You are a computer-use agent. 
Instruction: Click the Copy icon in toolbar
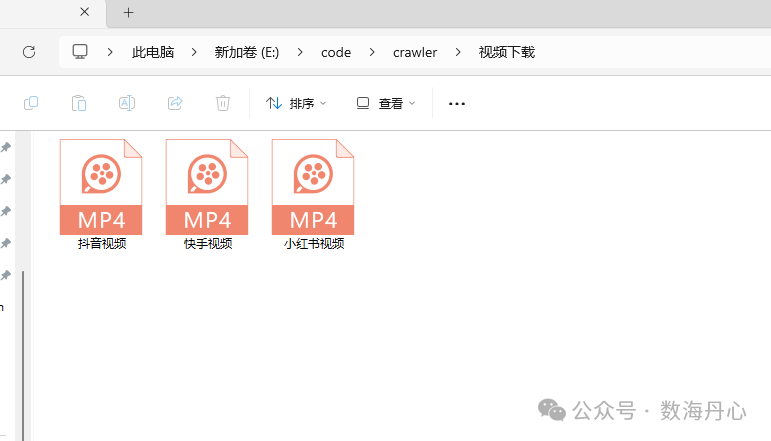31,103
